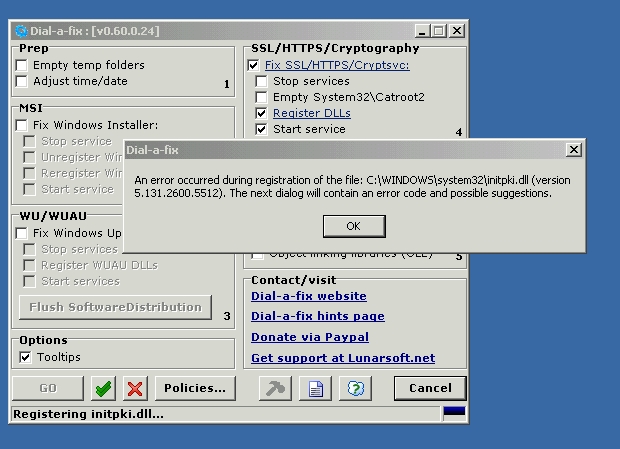This screenshot has width=620, height=449.
Task: Open the Policies... button
Action: [195, 389]
